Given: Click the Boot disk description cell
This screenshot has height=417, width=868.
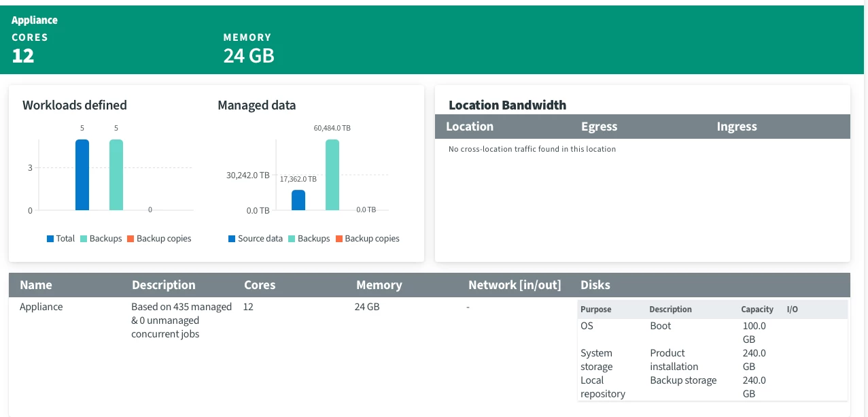Looking at the screenshot, I should click(x=661, y=326).
